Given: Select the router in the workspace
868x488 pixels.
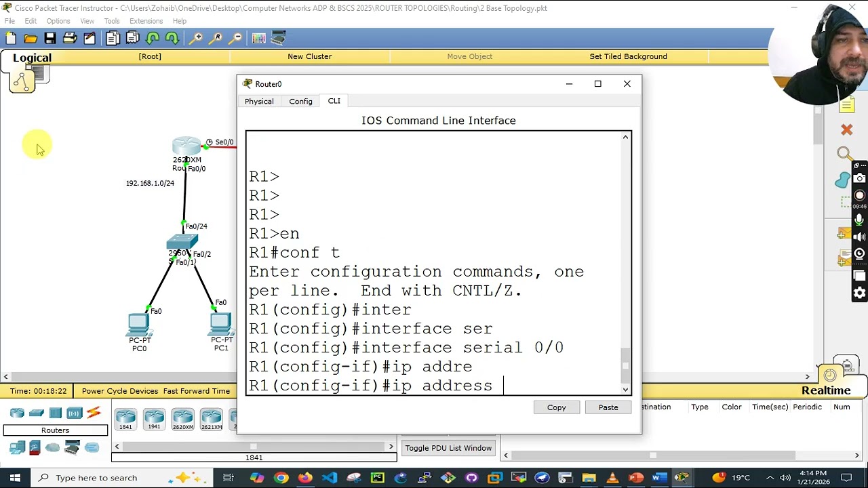Looking at the screenshot, I should (x=186, y=146).
